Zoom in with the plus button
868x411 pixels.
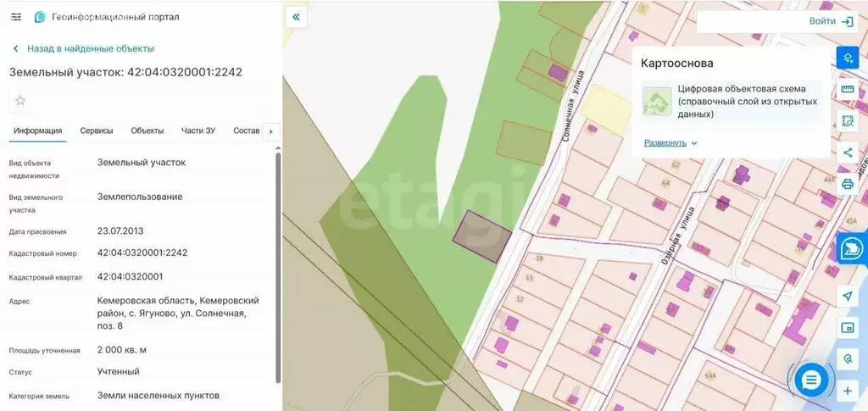(x=847, y=391)
